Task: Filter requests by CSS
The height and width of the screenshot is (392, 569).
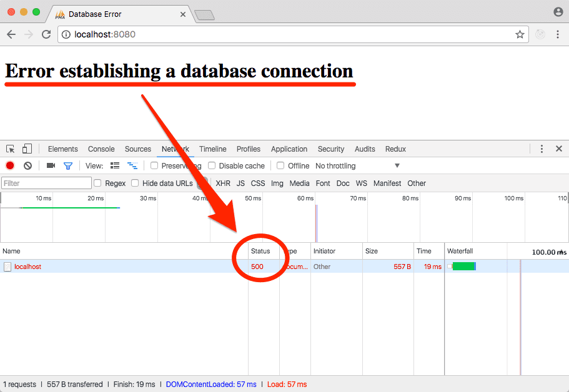Action: pyautogui.click(x=258, y=184)
